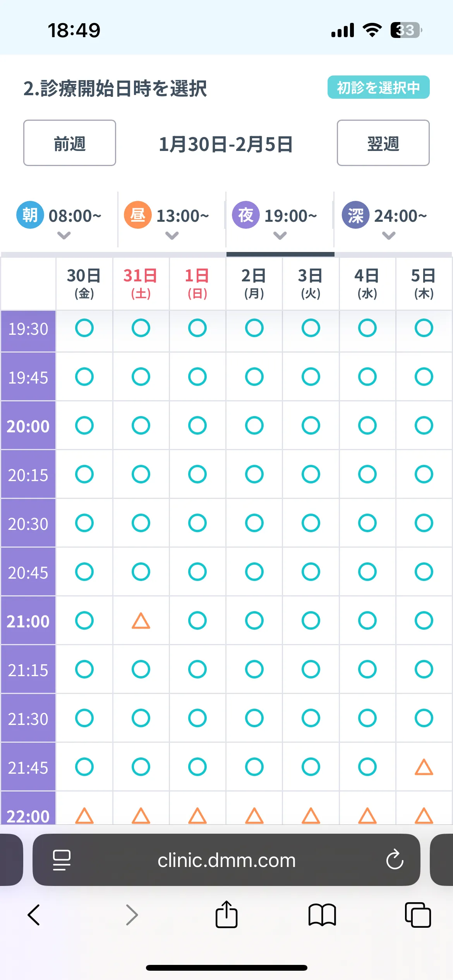Tap the Safari share icon
The height and width of the screenshot is (980, 453).
(226, 915)
